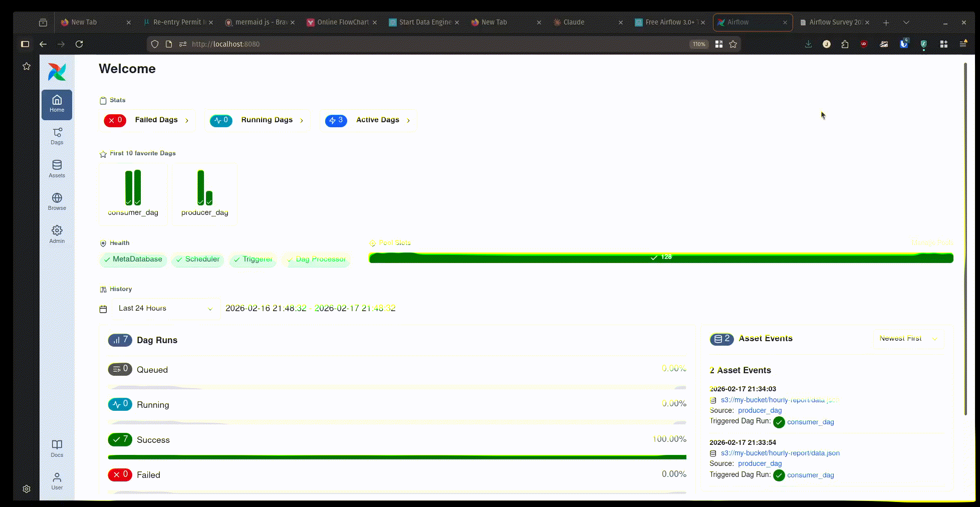Click the Airflow pinwheel logo
Screen dimensions: 980x507
[57, 72]
